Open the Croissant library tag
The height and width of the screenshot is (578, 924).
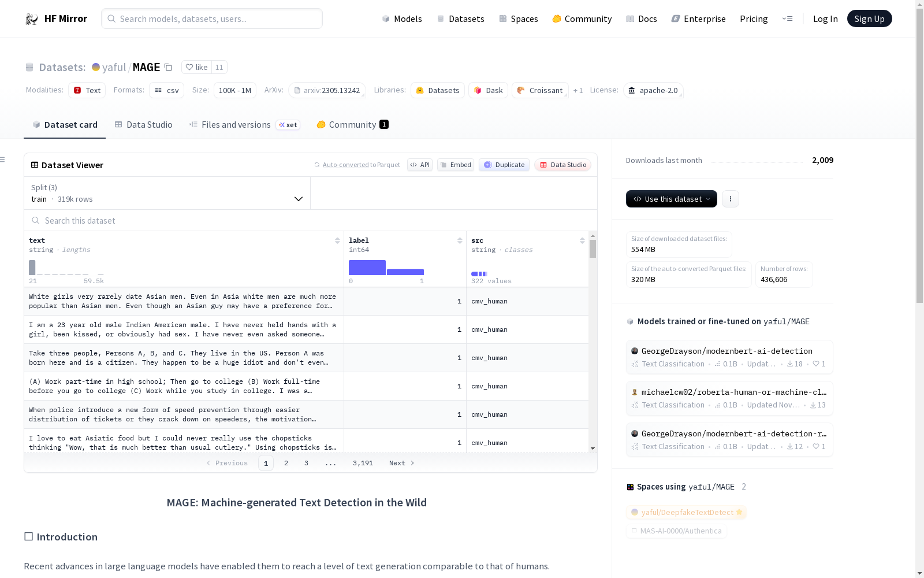pyautogui.click(x=540, y=90)
